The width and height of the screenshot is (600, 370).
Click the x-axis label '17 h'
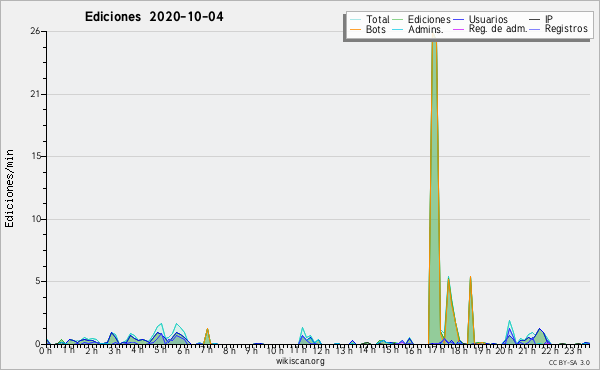pyautogui.click(x=436, y=350)
